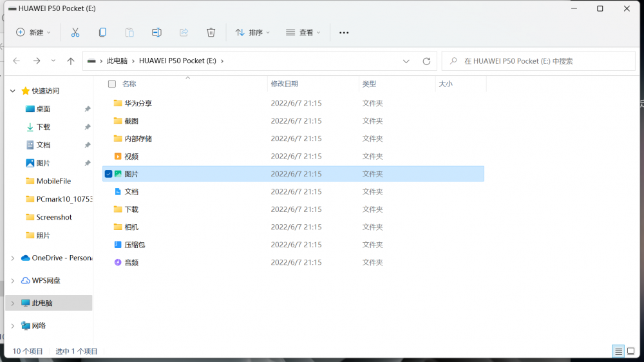Open the 新建 dropdown
The image size is (644, 362).
(x=33, y=32)
